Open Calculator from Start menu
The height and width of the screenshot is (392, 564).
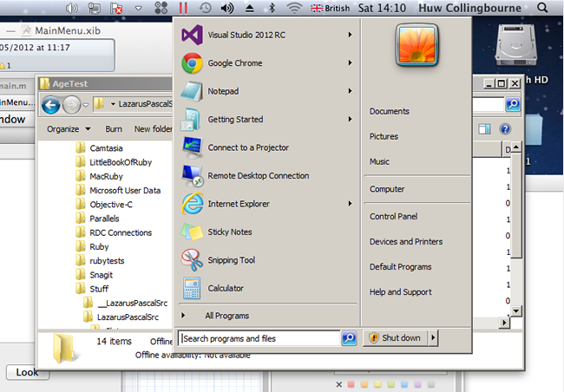click(226, 289)
